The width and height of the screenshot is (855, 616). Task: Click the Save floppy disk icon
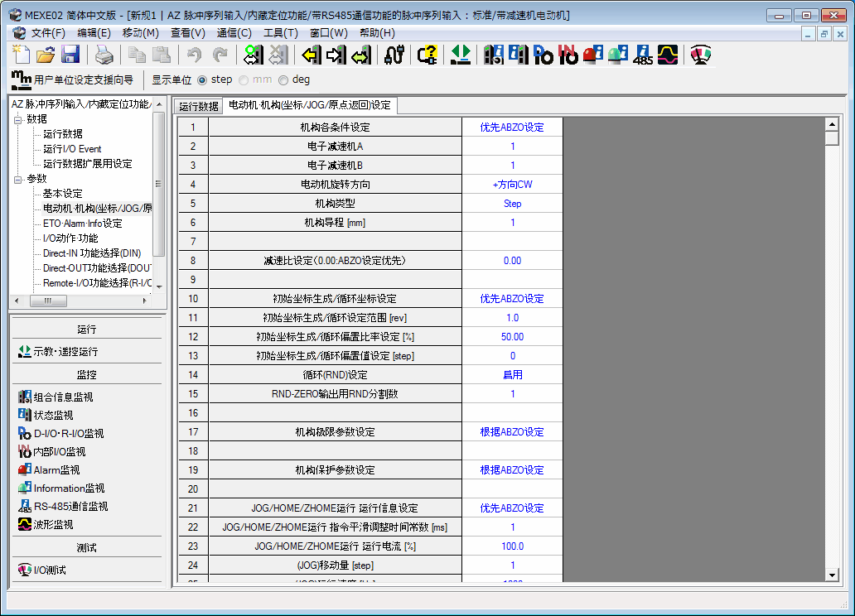(x=70, y=55)
